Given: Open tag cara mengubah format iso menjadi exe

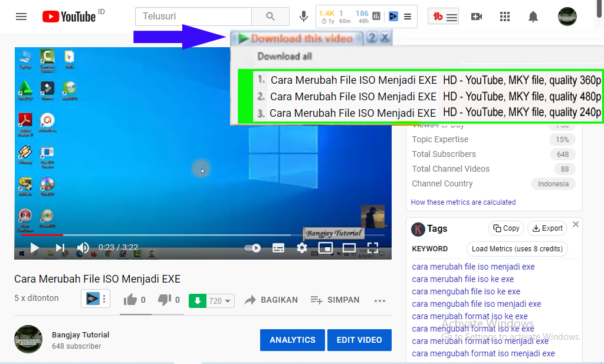Looking at the screenshot, I should tap(483, 353).
